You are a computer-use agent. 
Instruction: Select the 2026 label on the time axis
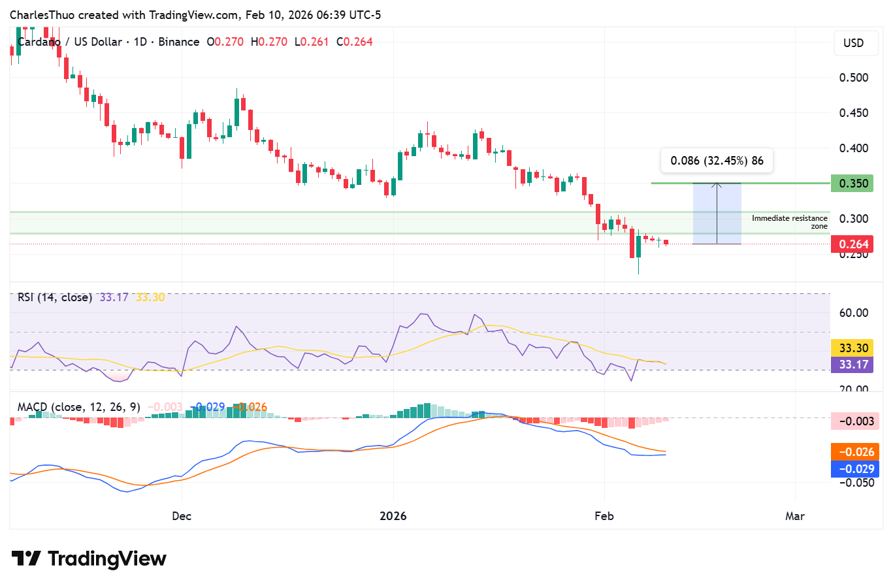[392, 516]
